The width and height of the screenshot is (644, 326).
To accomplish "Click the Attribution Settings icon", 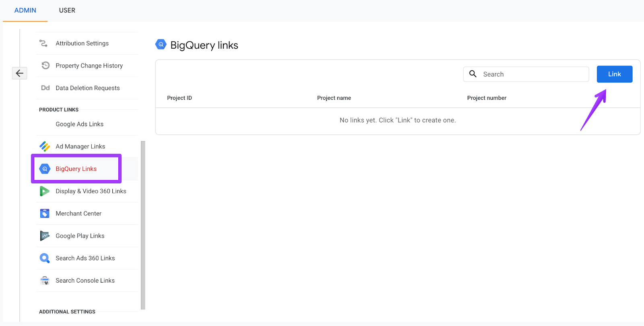I will [43, 43].
